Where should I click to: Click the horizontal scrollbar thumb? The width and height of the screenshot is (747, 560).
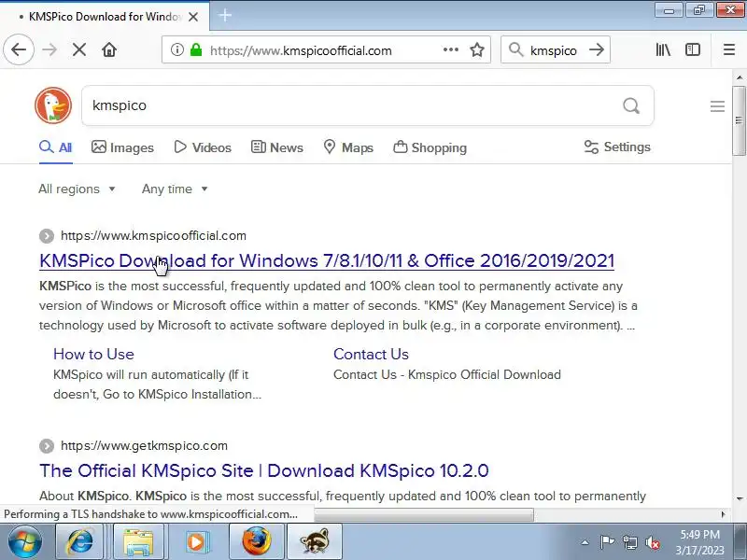tap(424, 515)
